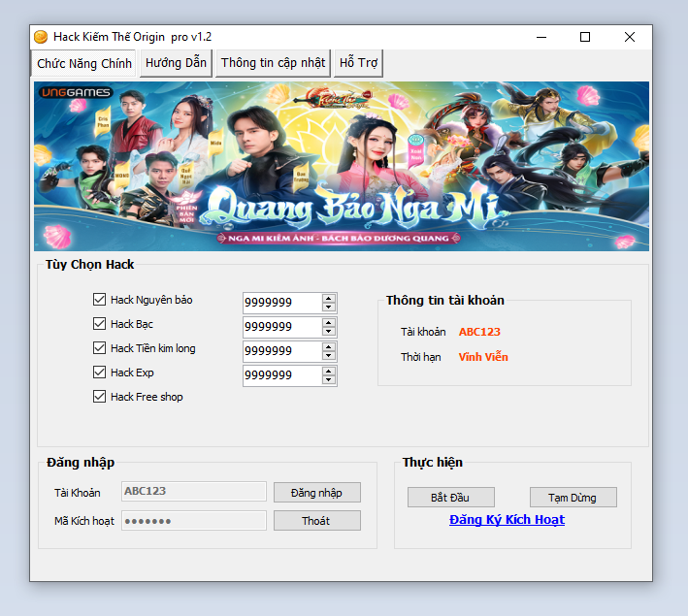Increase Hack Tiền kim long value arrow
This screenshot has width=688, height=616.
(329, 346)
